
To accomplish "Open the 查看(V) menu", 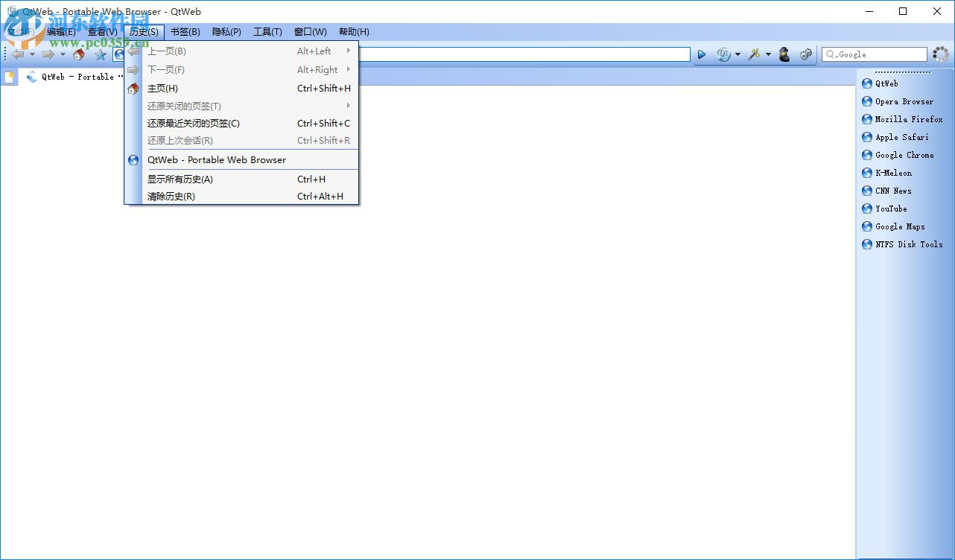I will 102,32.
